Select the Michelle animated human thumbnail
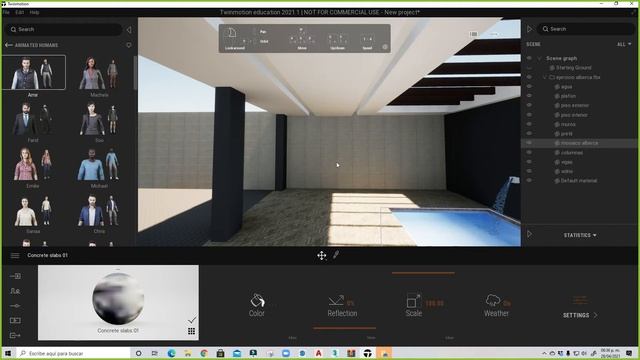Image resolution: width=640 pixels, height=360 pixels. [x=99, y=74]
